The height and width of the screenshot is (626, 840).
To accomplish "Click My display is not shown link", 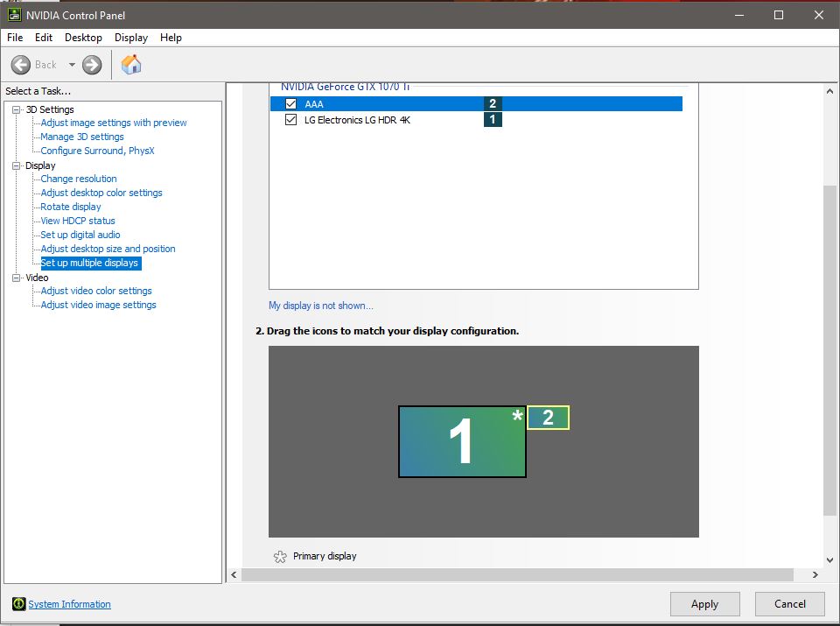I will (x=321, y=306).
